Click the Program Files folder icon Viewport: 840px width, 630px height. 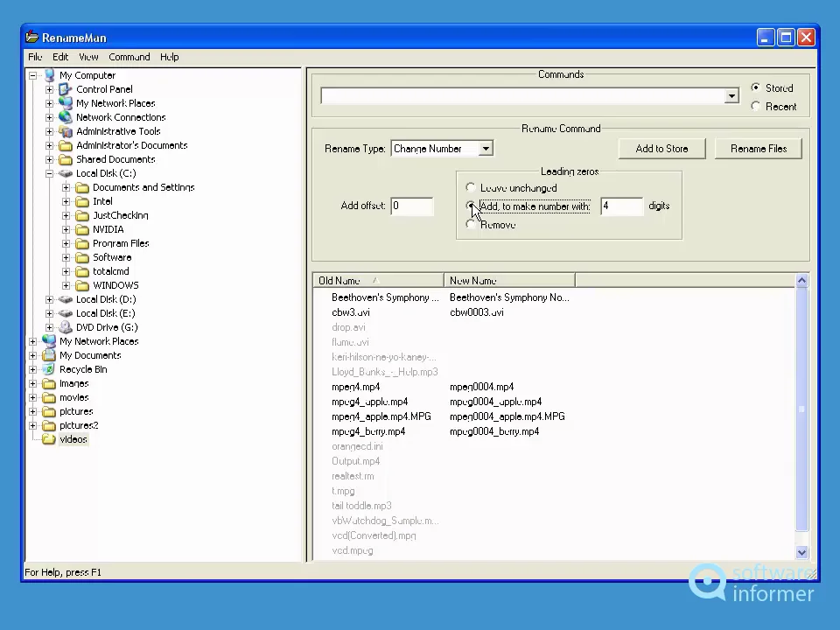tap(82, 244)
